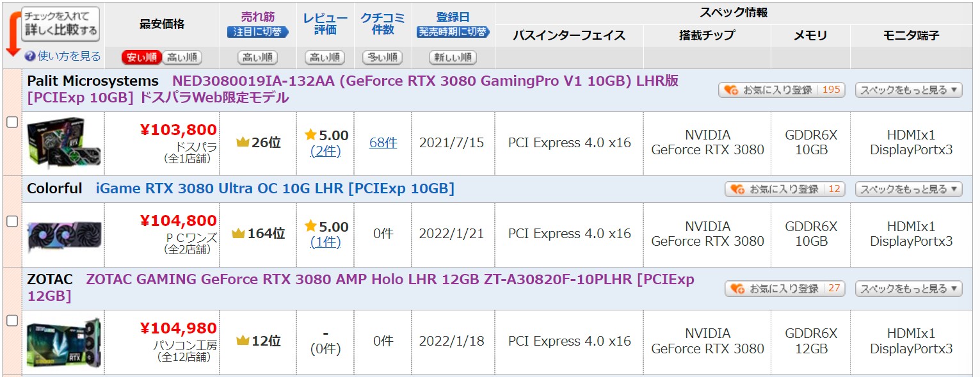Click the 2022/1/21 registration date
The height and width of the screenshot is (377, 980).
(452, 234)
